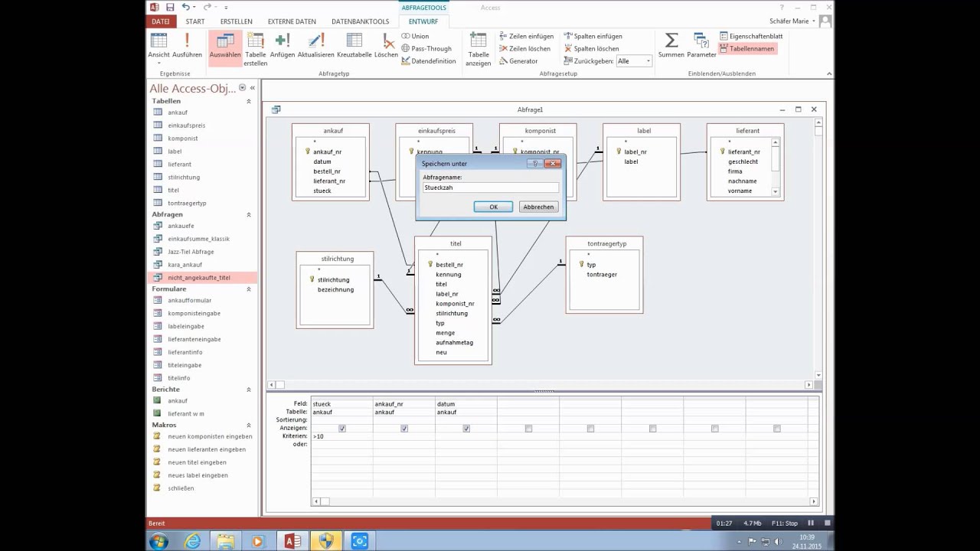Check Anzeigen box in eighth grid column
The width and height of the screenshot is (980, 551).
[x=776, y=429]
